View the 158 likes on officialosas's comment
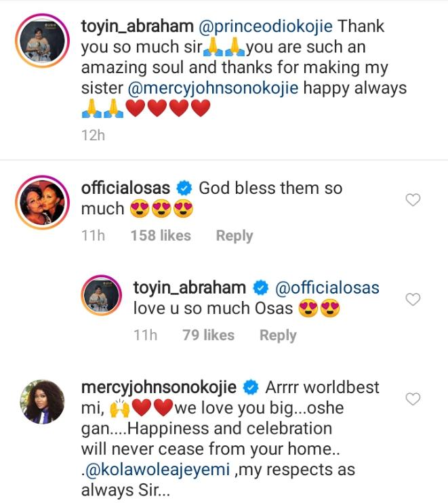Screen dimensions: 448x503 click(x=161, y=236)
